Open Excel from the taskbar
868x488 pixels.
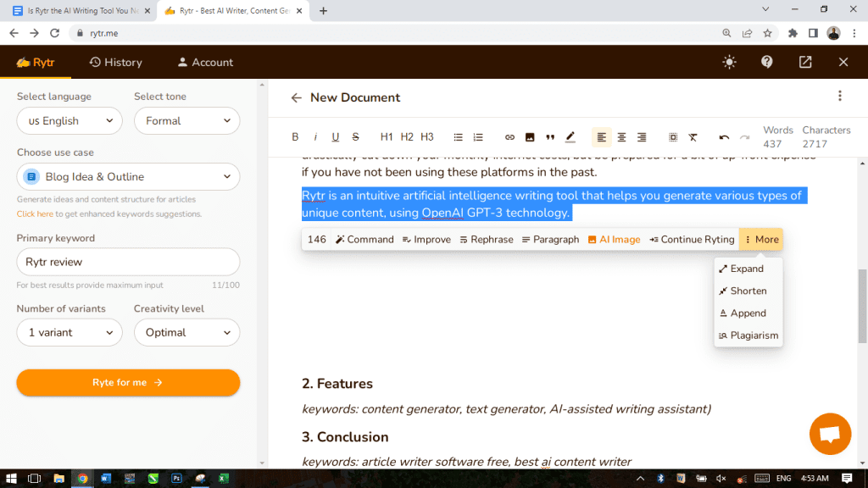[224, 478]
